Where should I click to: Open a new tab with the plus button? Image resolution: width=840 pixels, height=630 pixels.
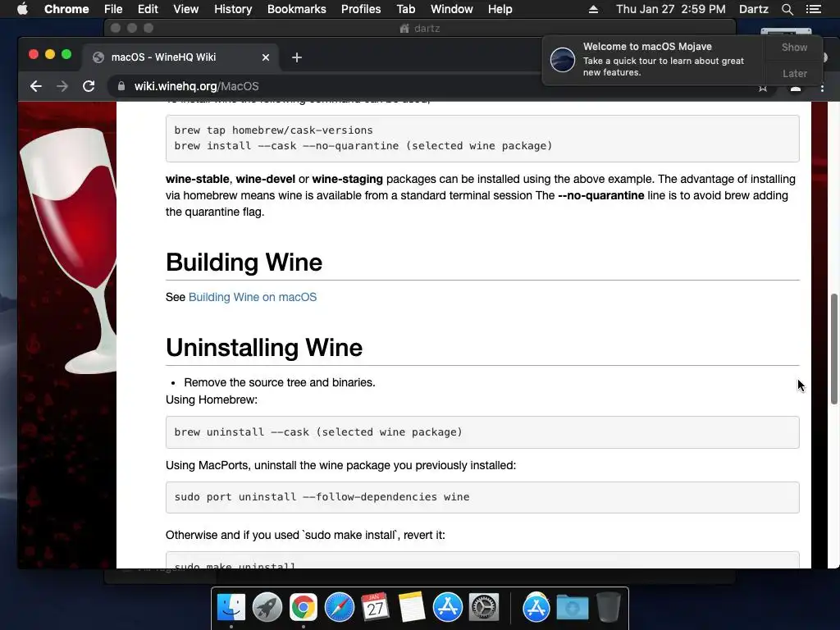297,57
